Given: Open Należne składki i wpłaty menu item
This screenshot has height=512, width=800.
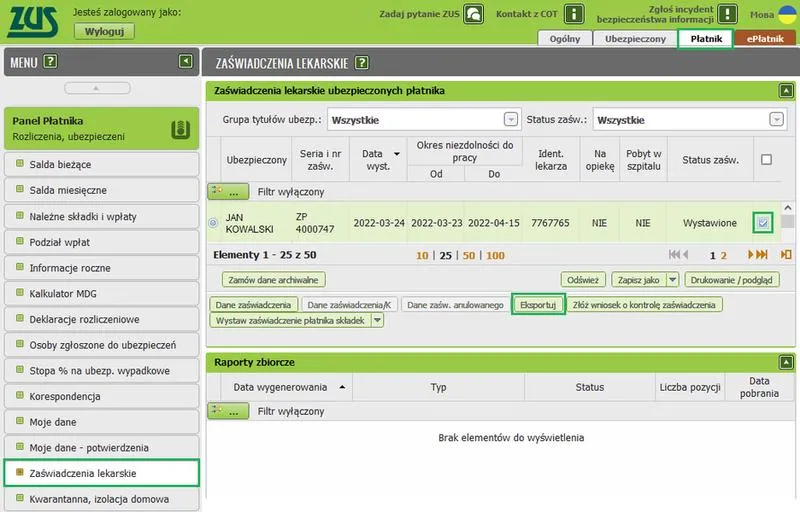Looking at the screenshot, I should 102,216.
